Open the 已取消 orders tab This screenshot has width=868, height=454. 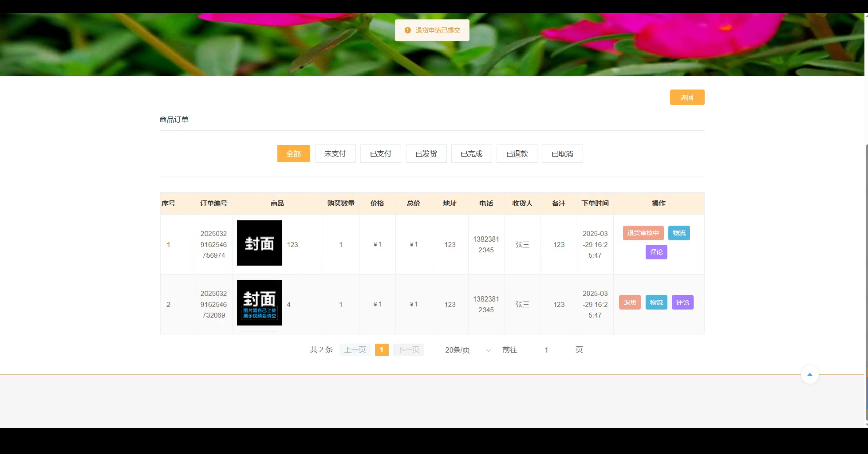click(562, 154)
